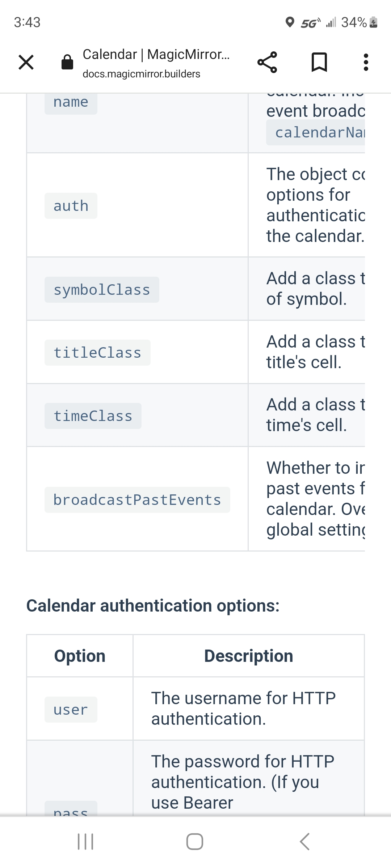The image size is (391, 868).
Task: Tap the lock icon to view site security
Action: click(x=67, y=62)
